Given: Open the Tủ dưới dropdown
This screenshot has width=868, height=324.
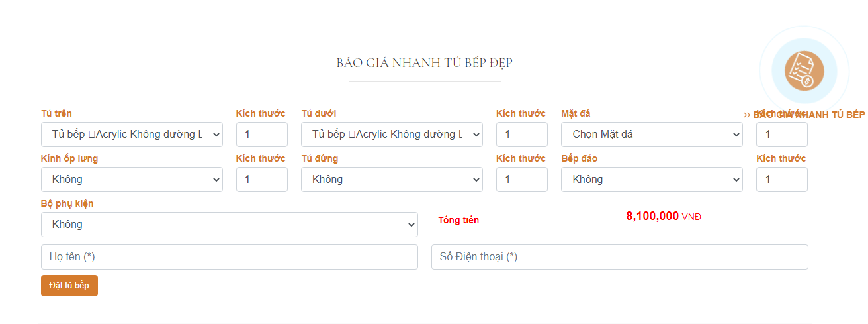Looking at the screenshot, I should (392, 135).
